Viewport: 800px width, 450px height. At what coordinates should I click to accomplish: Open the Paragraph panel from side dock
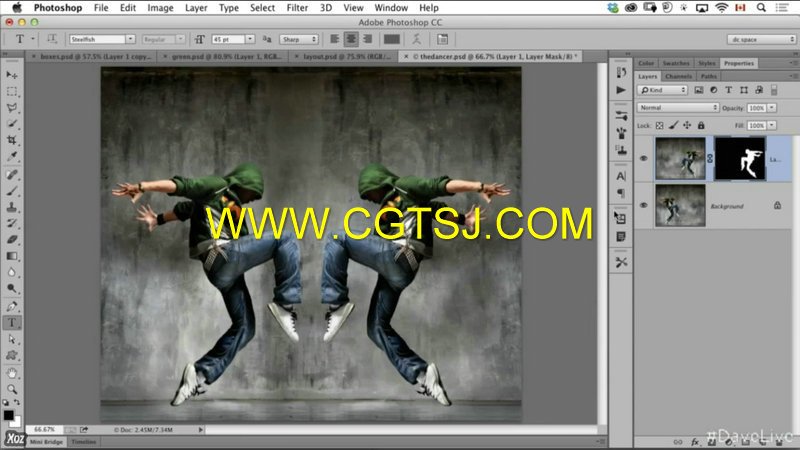[621, 193]
